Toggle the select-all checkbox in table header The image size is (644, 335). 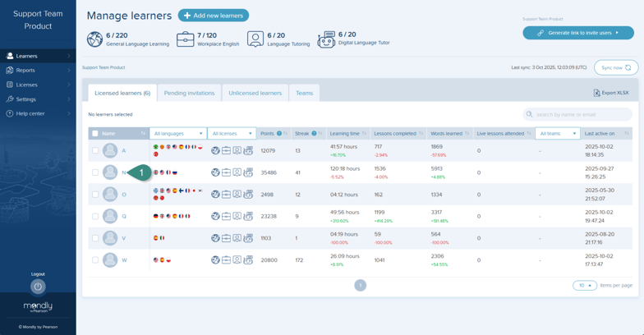(x=95, y=133)
